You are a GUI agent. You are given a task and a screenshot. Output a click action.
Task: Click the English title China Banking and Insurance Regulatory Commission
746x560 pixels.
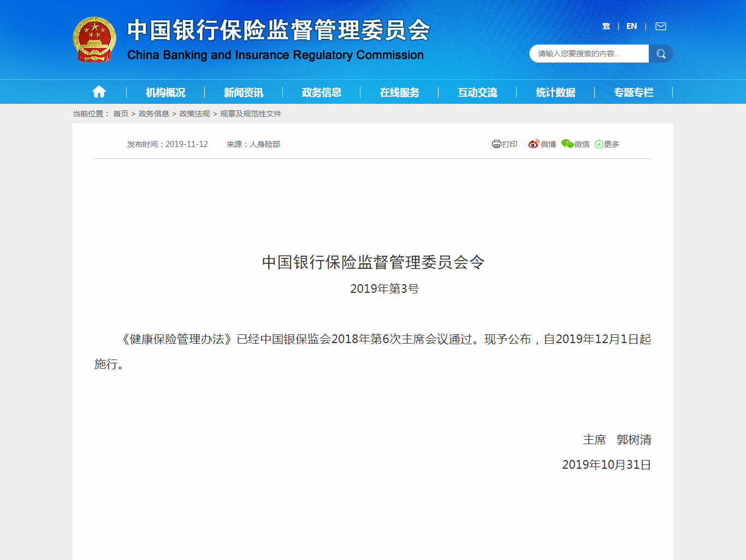coord(275,55)
